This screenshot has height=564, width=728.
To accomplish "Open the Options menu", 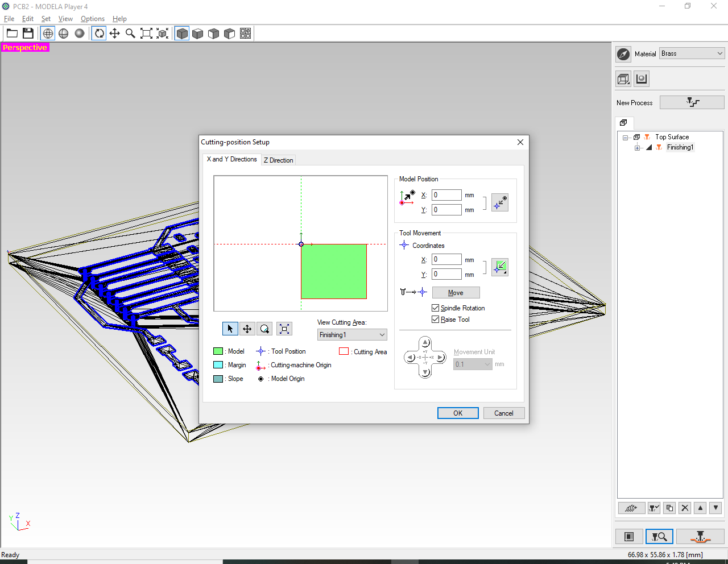I will click(93, 19).
